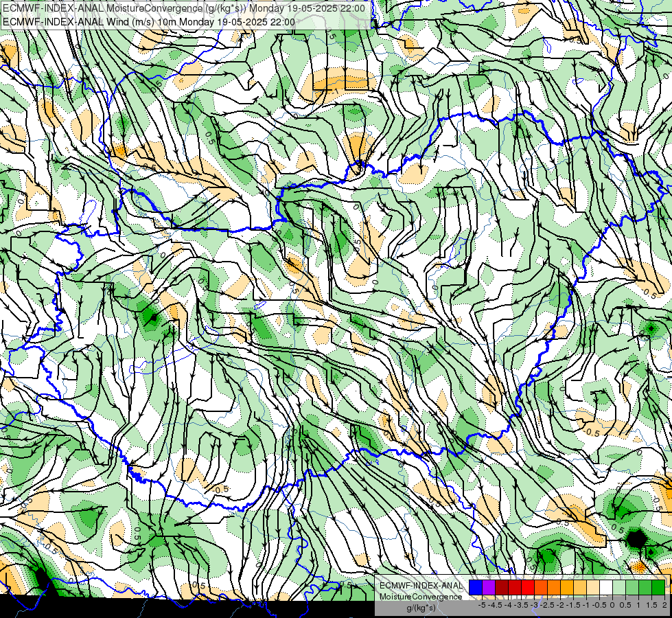Select the amber swatch (-2 to -1.5)
The image size is (672, 618).
567,587
